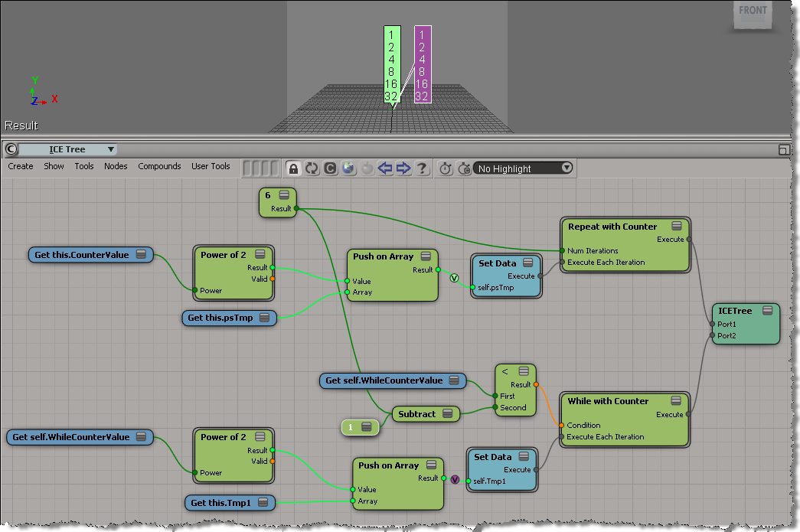The image size is (800, 532).
Task: Go forward with right arrow icon
Action: coord(403,168)
